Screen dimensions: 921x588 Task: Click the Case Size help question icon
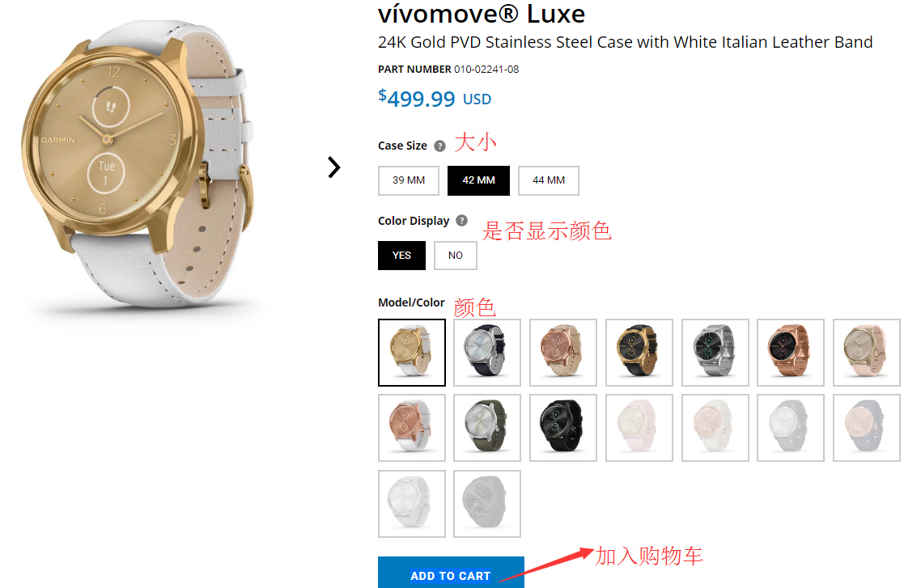(439, 146)
